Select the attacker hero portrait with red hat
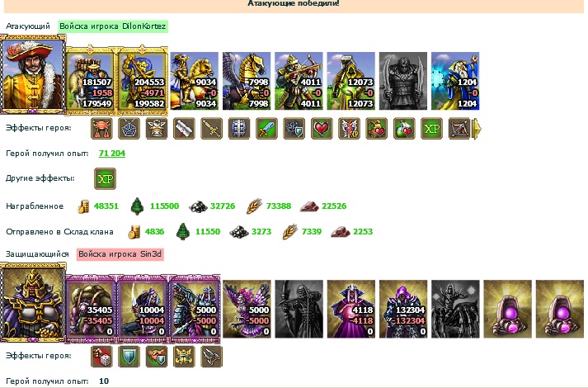This screenshot has height=388, width=588. [x=33, y=74]
